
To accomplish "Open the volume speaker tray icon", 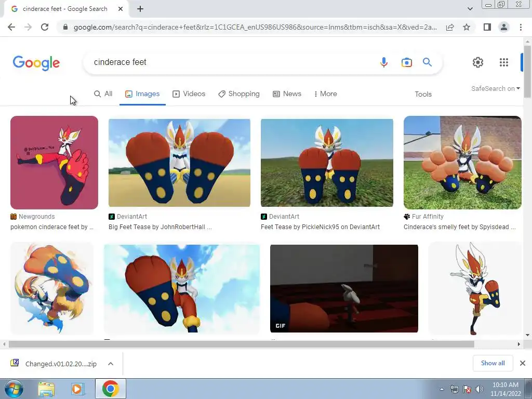I will pyautogui.click(x=480, y=389).
